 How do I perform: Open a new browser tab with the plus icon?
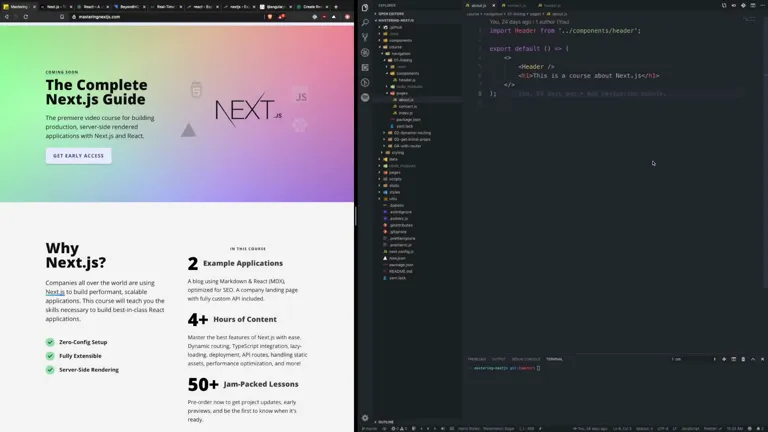click(x=336, y=7)
